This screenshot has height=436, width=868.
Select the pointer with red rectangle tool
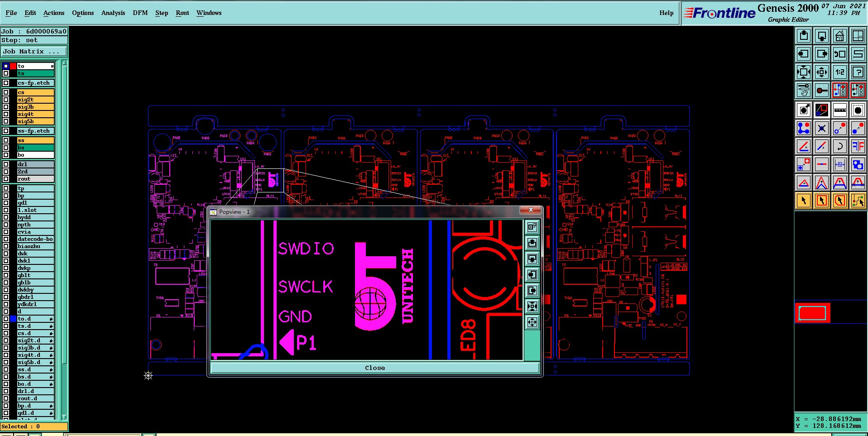[822, 201]
